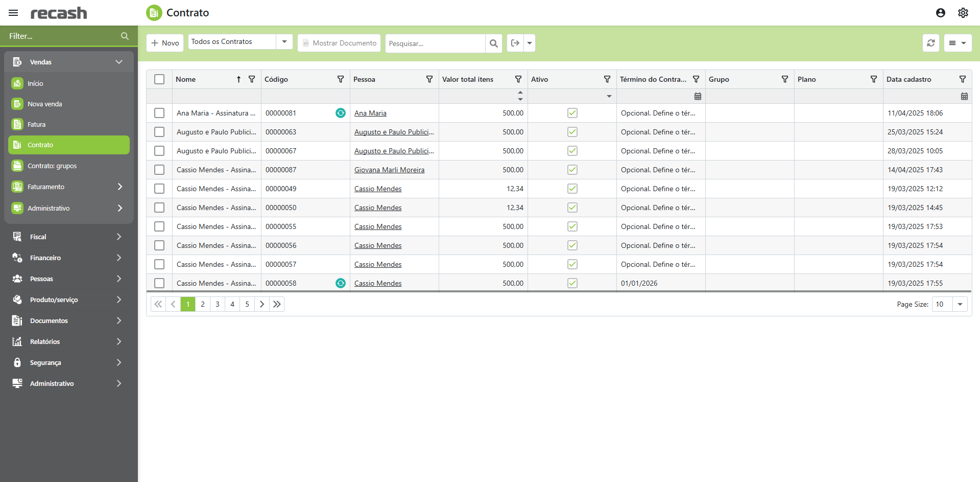Open calendar picker for Data cadastro filter
980x482 pixels.
click(x=964, y=96)
